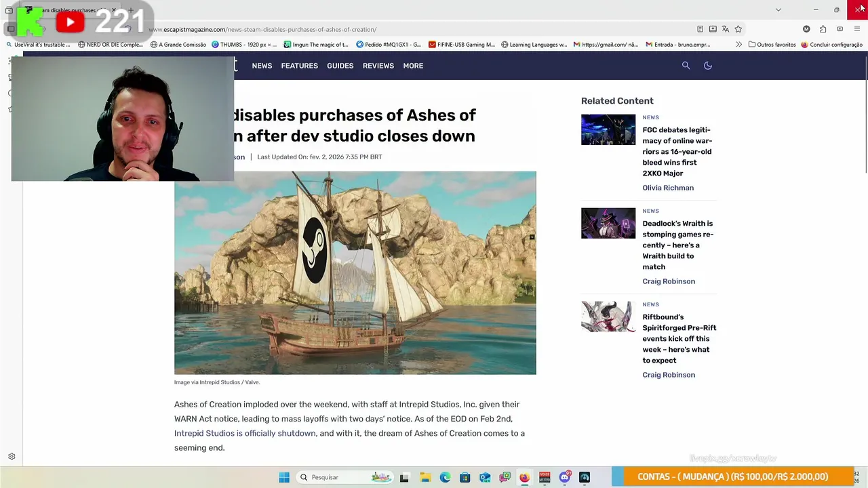Click the address bar URL field
This screenshot has height=488, width=868.
point(407,29)
